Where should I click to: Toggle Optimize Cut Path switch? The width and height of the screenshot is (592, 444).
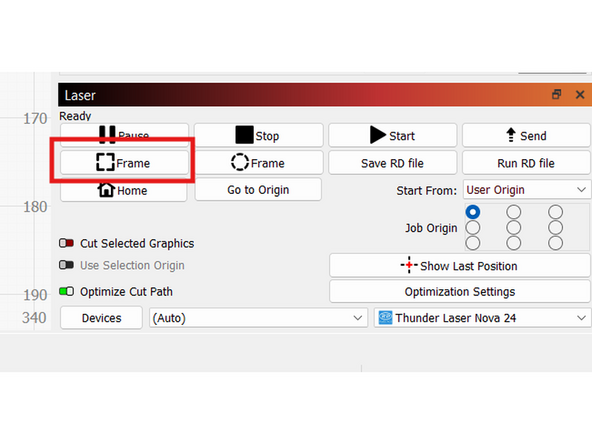66,291
